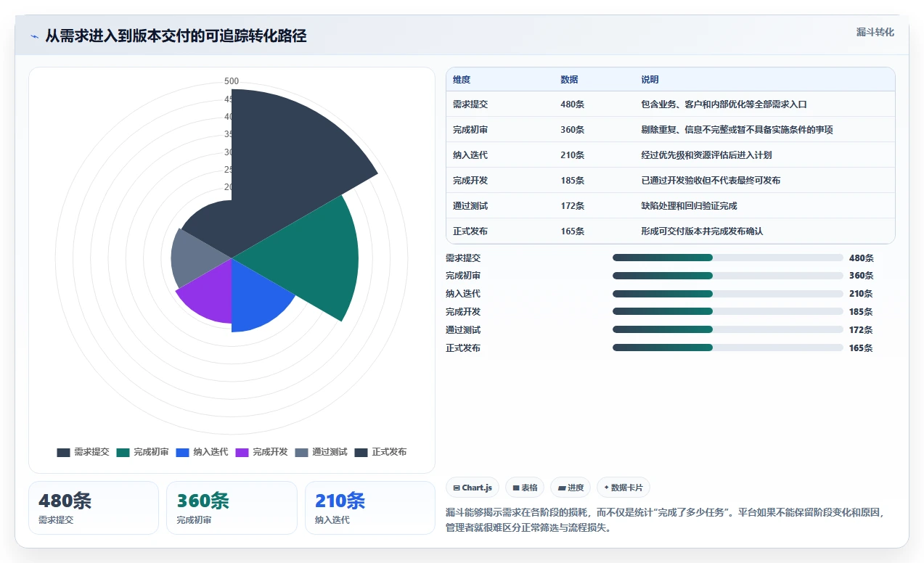Click the 表格 chip

pos(525,488)
